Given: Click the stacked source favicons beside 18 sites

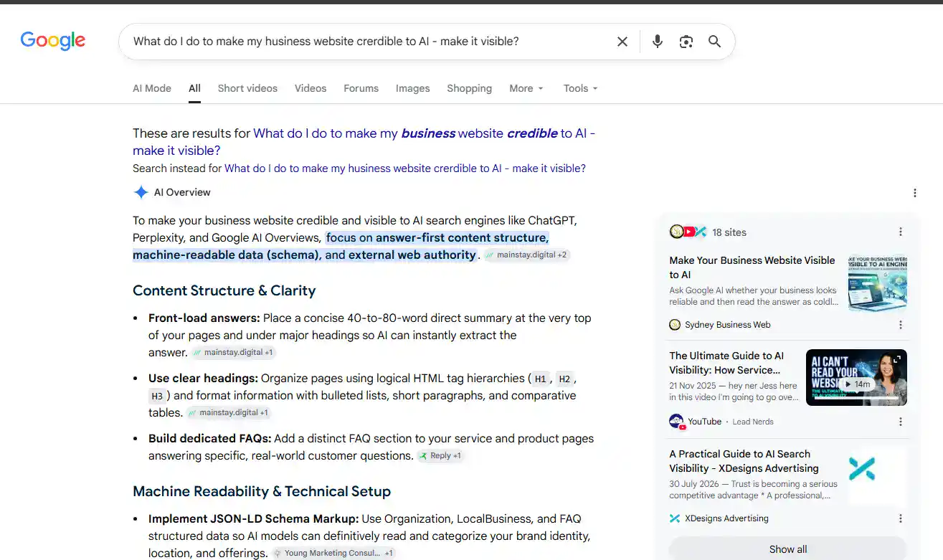Looking at the screenshot, I should coord(688,232).
